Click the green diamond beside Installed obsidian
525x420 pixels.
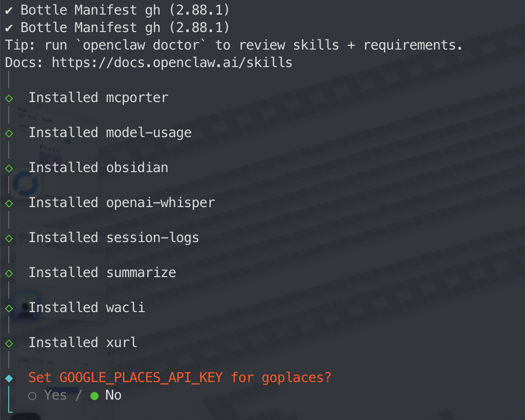pyautogui.click(x=9, y=168)
